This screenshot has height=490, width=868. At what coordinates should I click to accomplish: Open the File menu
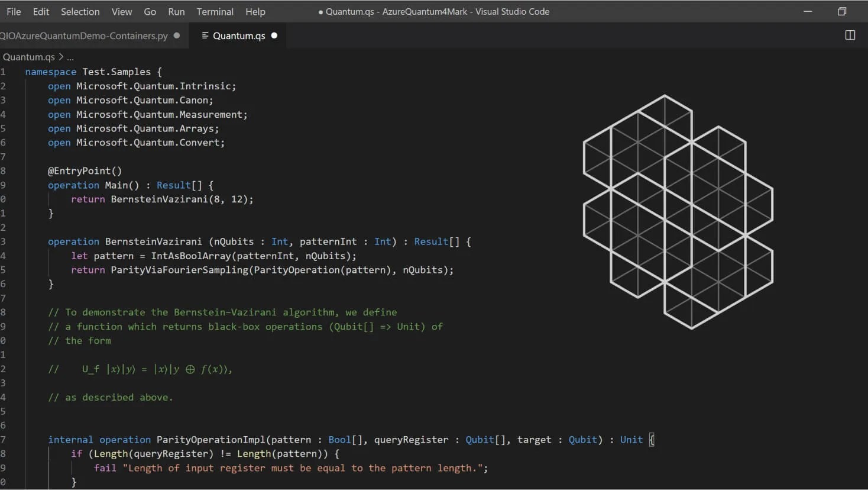[x=14, y=12]
